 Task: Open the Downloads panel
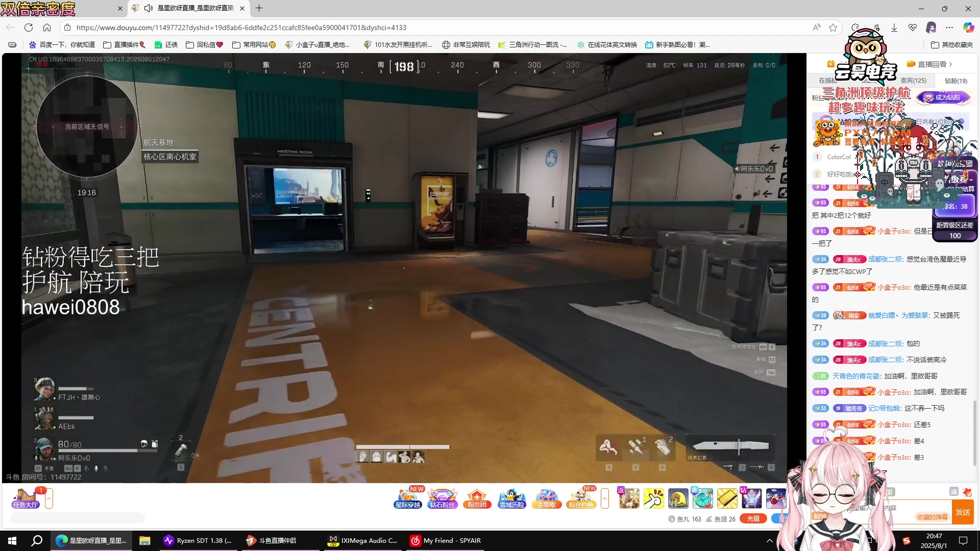pos(894,28)
